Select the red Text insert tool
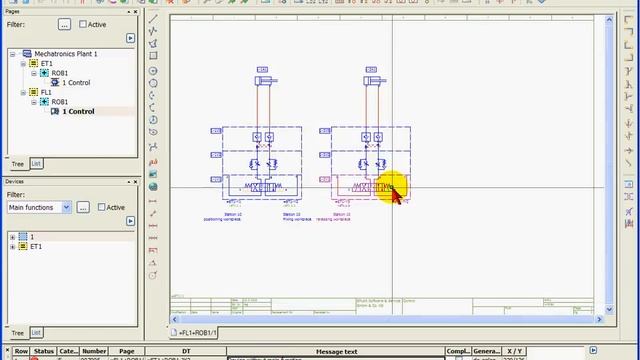Image resolution: width=640 pixels, height=360 pixels. click(x=153, y=162)
